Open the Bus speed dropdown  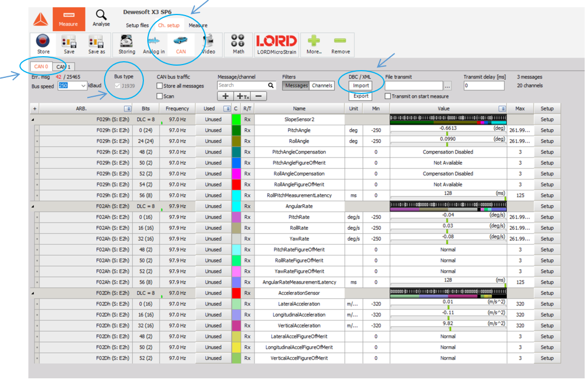(x=83, y=86)
